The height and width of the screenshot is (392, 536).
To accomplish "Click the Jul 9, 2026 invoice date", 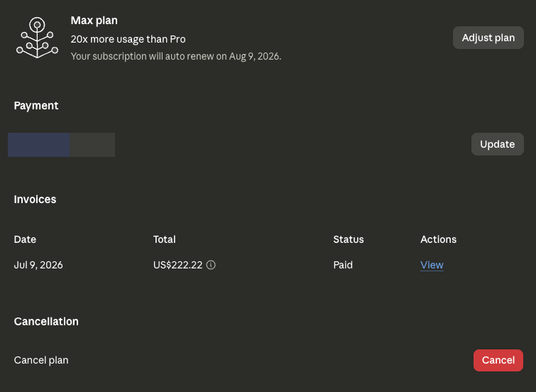I will click(x=38, y=265).
